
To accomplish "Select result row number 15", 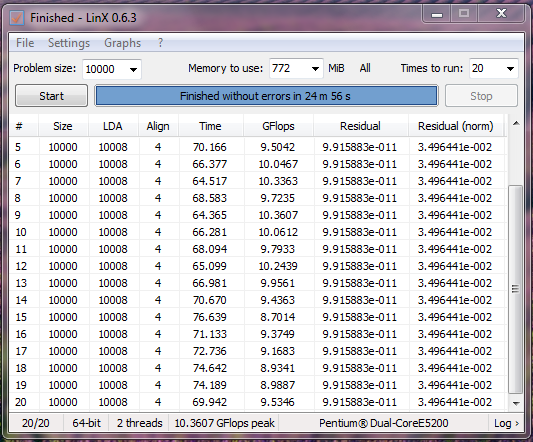I will click(x=258, y=317).
